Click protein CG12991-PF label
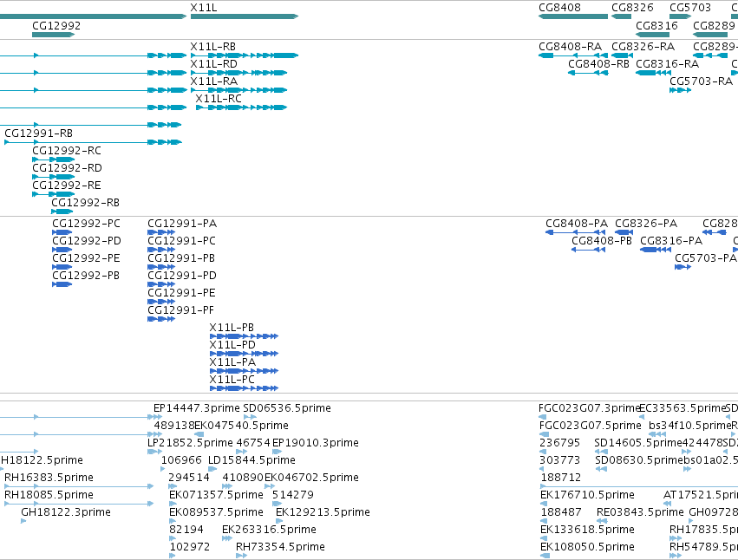The height and width of the screenshot is (560, 738). [x=180, y=310]
